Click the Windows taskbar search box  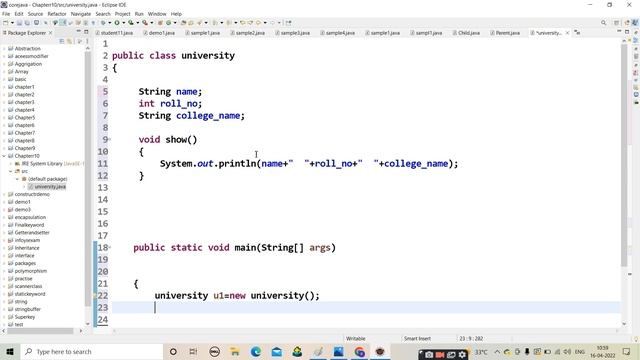click(91, 351)
